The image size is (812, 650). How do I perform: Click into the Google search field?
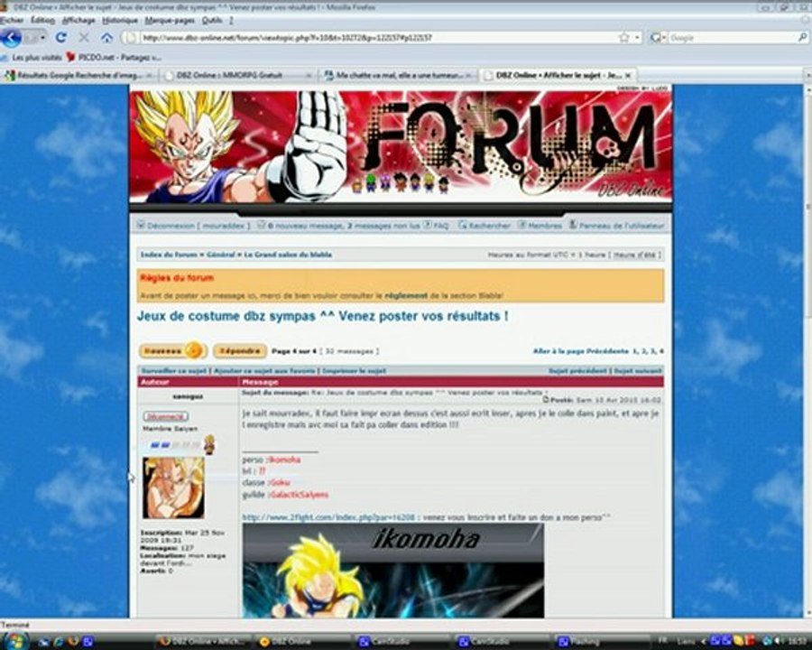pos(732,37)
